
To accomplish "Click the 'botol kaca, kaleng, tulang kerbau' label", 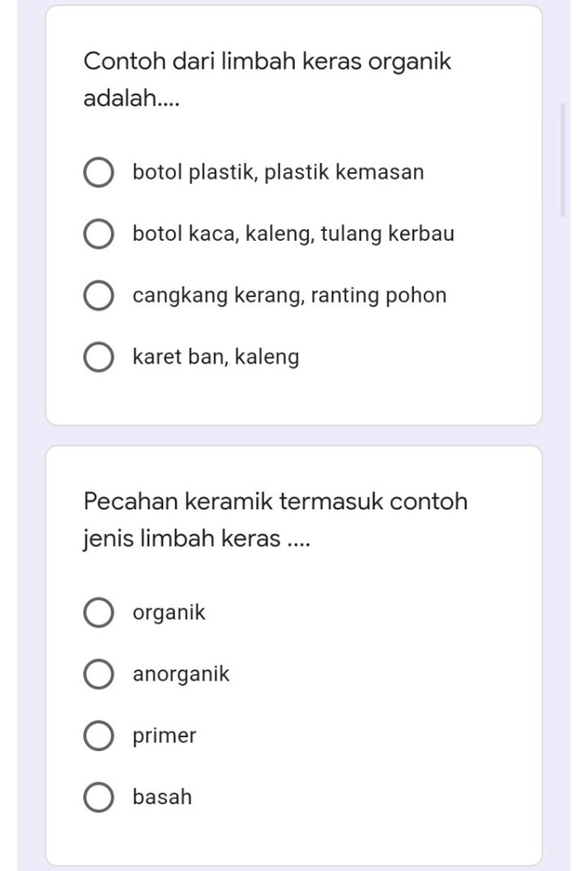I will coord(293,234).
